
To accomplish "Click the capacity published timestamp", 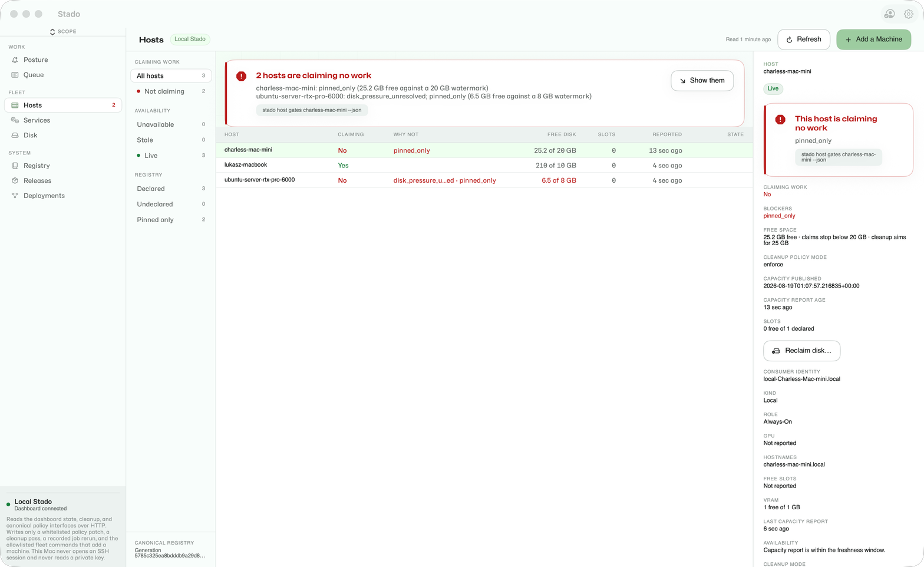I will 811,286.
